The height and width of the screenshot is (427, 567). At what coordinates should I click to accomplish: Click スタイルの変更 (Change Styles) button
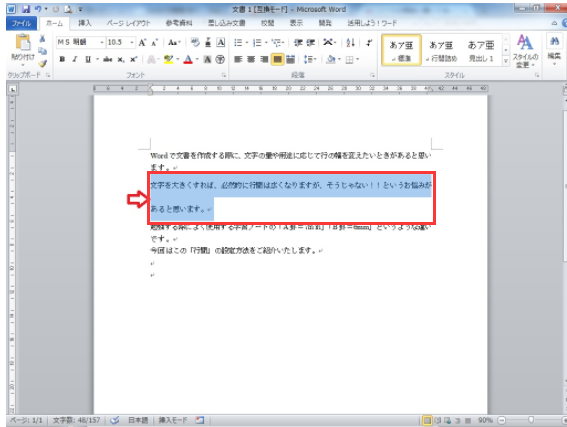(x=525, y=51)
